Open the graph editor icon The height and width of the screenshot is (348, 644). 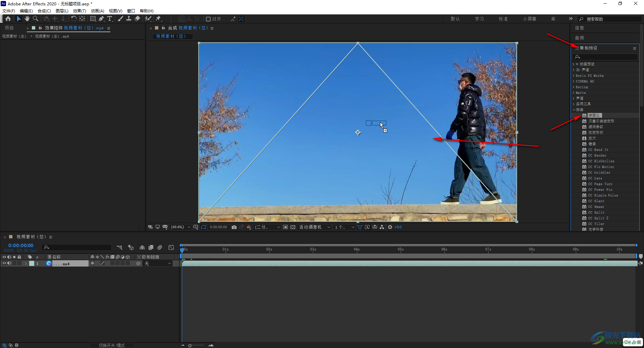pos(171,247)
